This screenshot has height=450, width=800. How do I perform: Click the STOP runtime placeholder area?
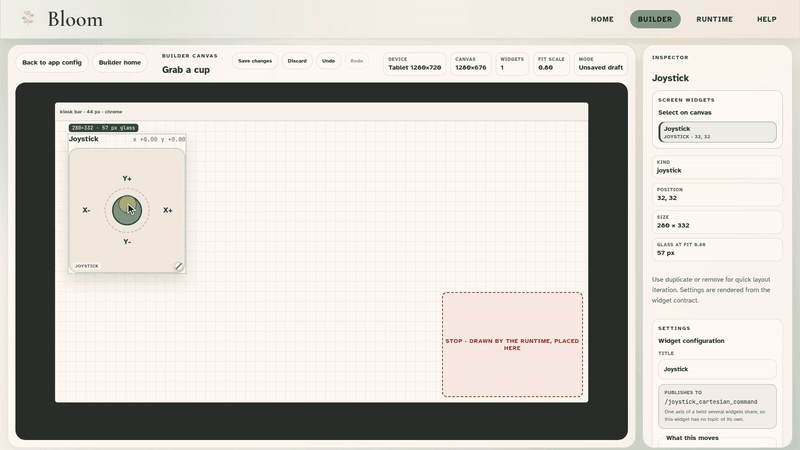click(x=512, y=344)
